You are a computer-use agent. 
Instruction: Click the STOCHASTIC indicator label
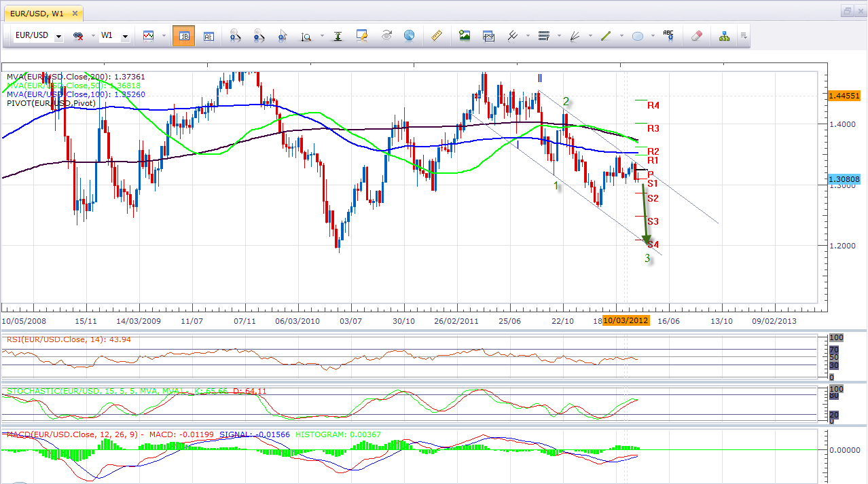tap(136, 391)
